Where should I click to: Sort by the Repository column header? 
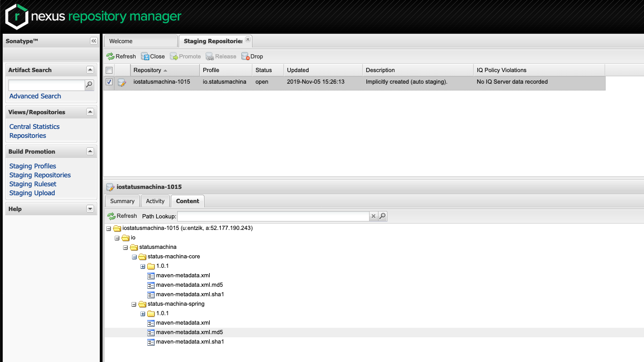coord(165,70)
